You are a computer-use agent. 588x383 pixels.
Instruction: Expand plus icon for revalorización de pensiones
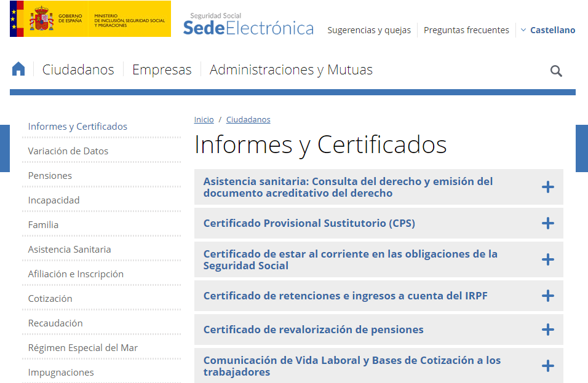click(x=548, y=330)
